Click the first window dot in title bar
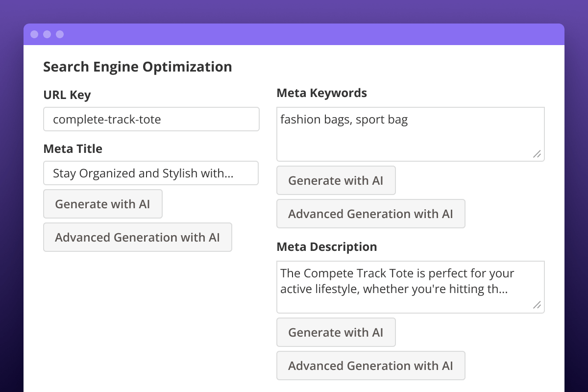Image resolution: width=588 pixels, height=392 pixels. [34, 34]
